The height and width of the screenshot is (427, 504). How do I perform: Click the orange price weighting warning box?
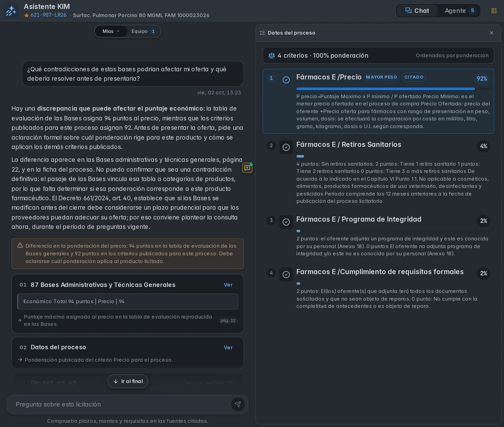click(128, 254)
